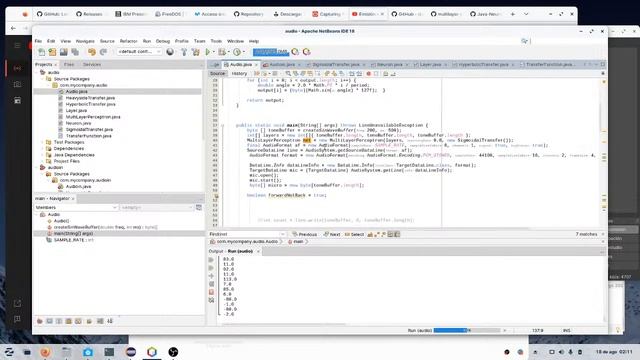Switch to the Neuron.java editor tab
The height and width of the screenshot is (360, 640).
click(389, 64)
